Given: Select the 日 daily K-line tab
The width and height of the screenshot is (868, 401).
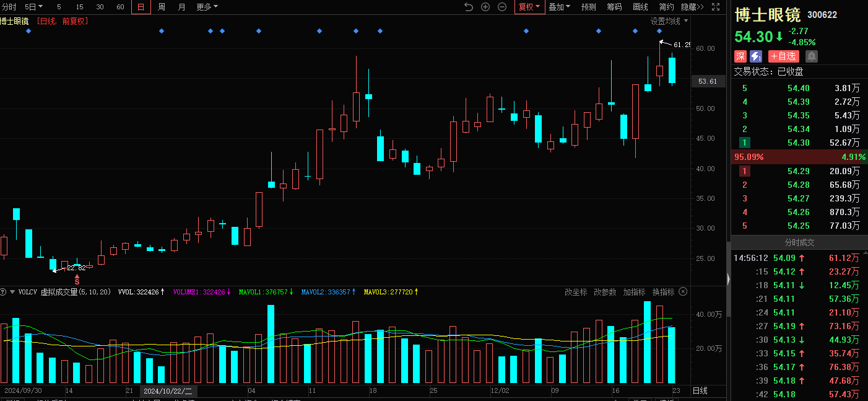Looking at the screenshot, I should tap(141, 7).
